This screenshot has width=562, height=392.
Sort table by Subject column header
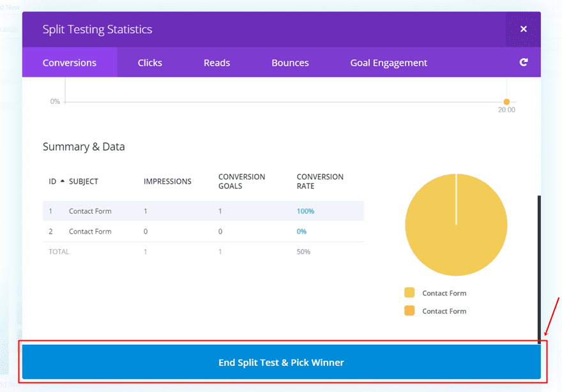click(x=84, y=181)
